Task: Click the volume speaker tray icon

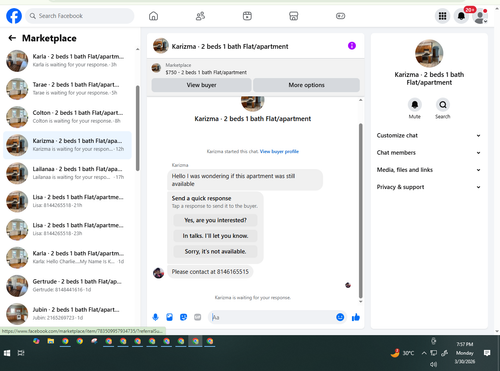Action: [434, 364]
